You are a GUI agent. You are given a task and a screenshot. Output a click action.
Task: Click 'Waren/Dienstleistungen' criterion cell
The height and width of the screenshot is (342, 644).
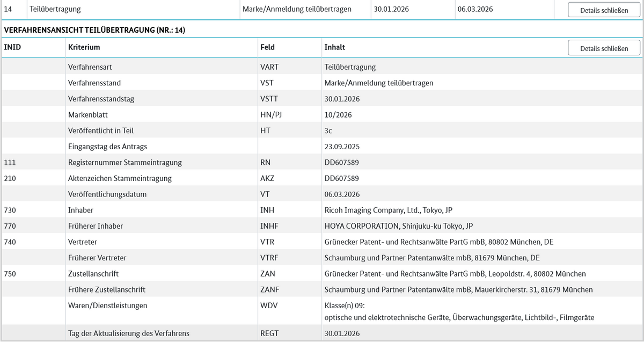[x=108, y=305]
